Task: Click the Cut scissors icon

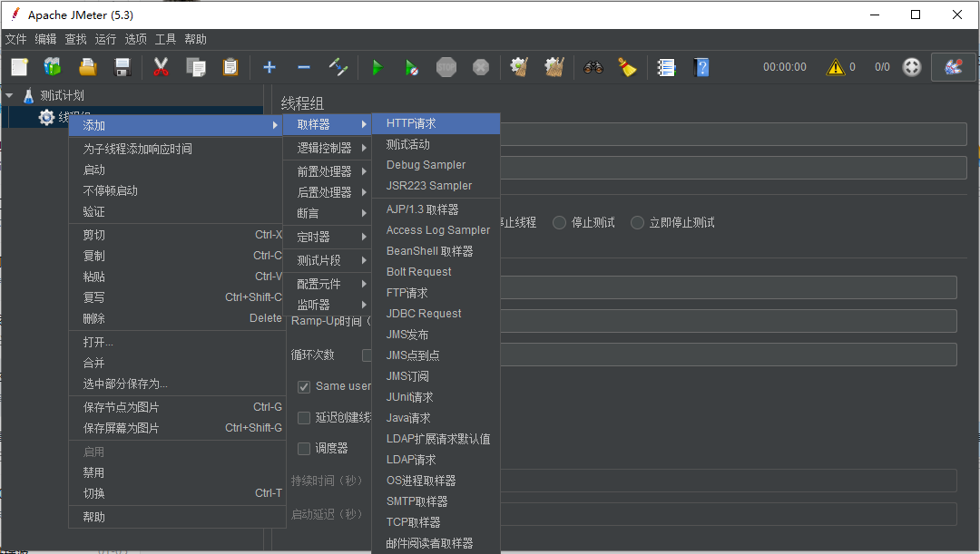Action: pos(161,67)
